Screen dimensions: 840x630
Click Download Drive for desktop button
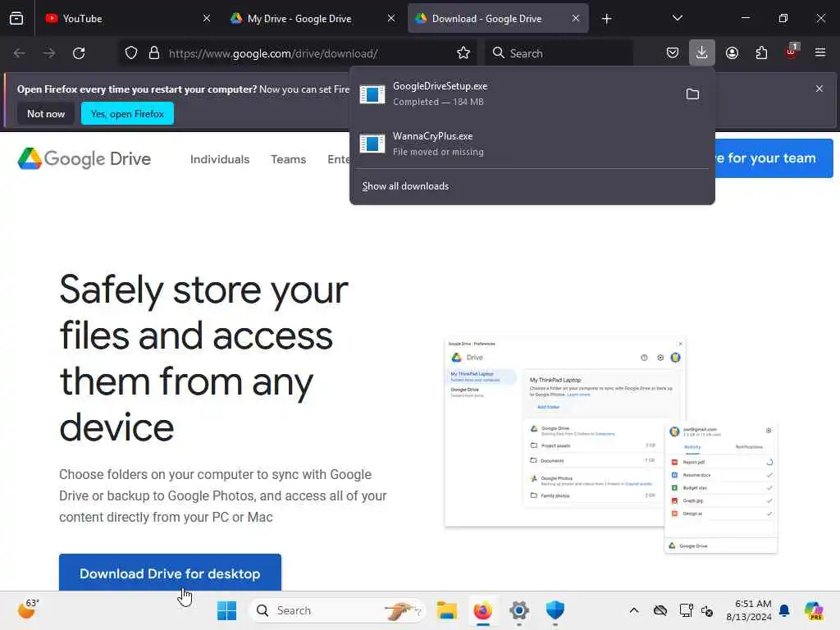(x=170, y=573)
